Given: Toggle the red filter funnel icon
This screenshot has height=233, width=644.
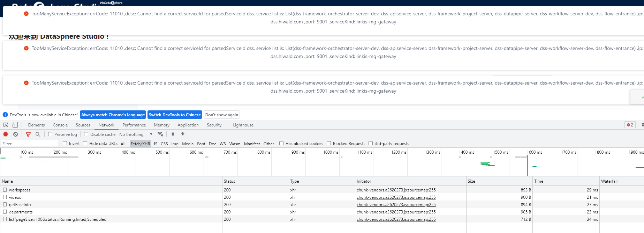Looking at the screenshot, I should (28, 134).
